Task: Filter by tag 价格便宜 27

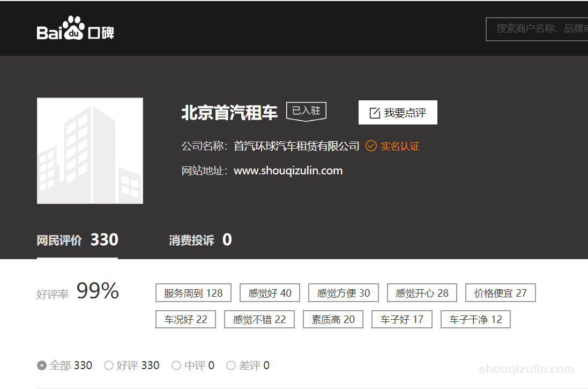Action: [x=501, y=293]
